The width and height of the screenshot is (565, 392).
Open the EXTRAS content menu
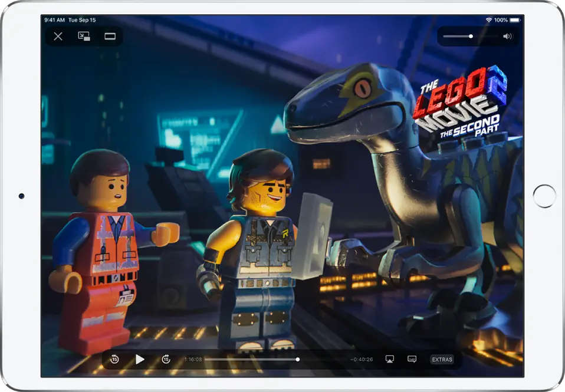(442, 359)
